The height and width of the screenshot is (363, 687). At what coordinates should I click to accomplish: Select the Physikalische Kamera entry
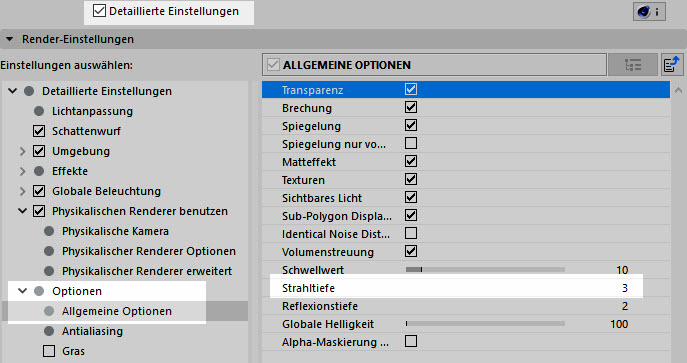(115, 231)
